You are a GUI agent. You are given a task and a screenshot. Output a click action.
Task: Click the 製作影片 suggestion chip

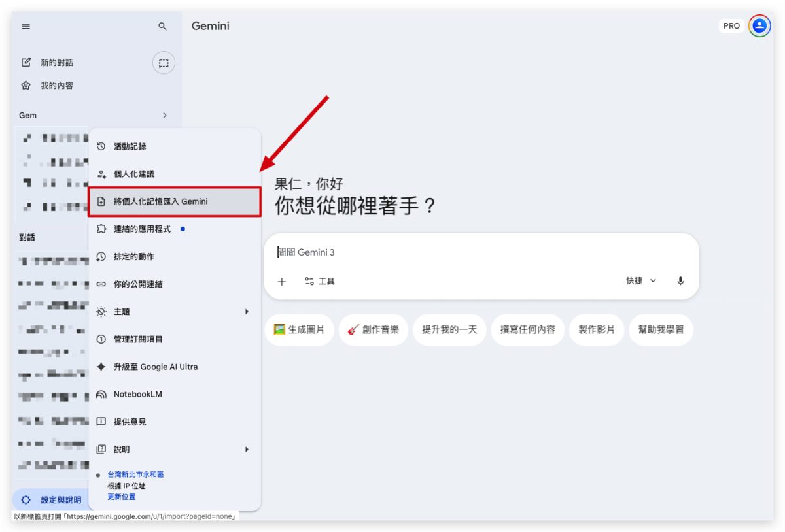597,329
